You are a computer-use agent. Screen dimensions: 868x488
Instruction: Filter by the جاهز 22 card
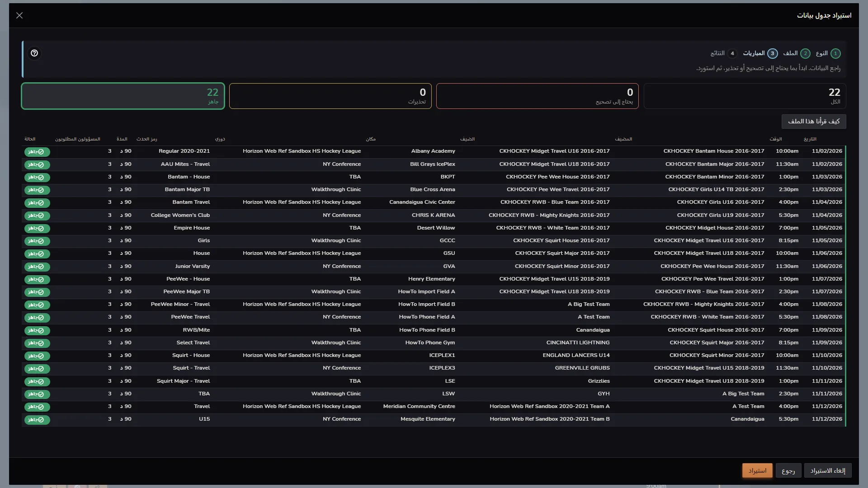coord(123,96)
